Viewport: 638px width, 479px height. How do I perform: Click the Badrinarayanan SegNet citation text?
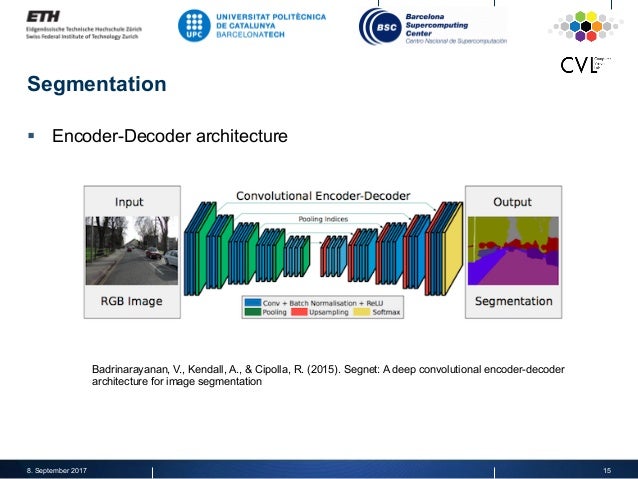pyautogui.click(x=328, y=375)
